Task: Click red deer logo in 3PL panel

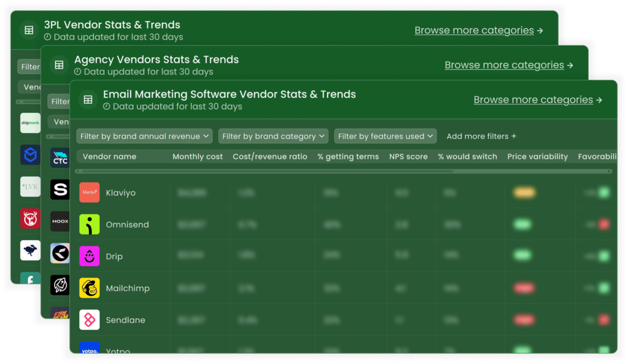Action: click(31, 218)
